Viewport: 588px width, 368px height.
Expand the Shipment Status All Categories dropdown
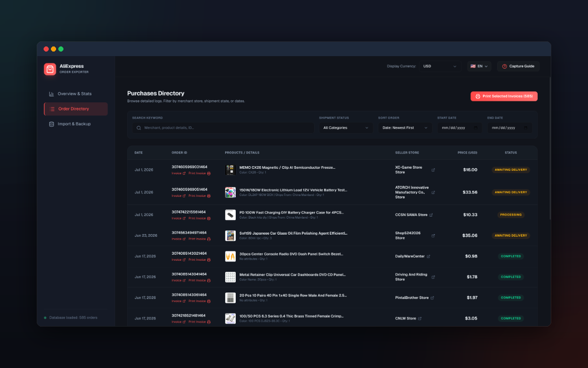tap(346, 128)
